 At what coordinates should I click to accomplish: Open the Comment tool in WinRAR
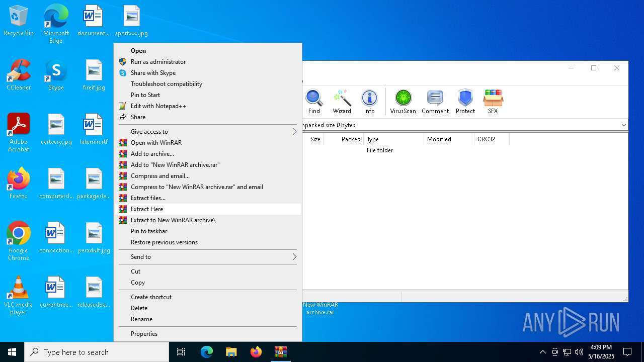435,102
